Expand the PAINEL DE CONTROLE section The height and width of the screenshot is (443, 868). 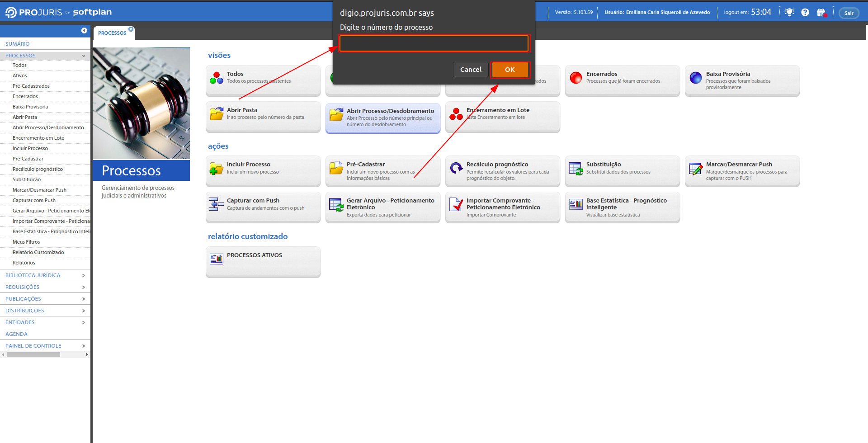coord(83,346)
